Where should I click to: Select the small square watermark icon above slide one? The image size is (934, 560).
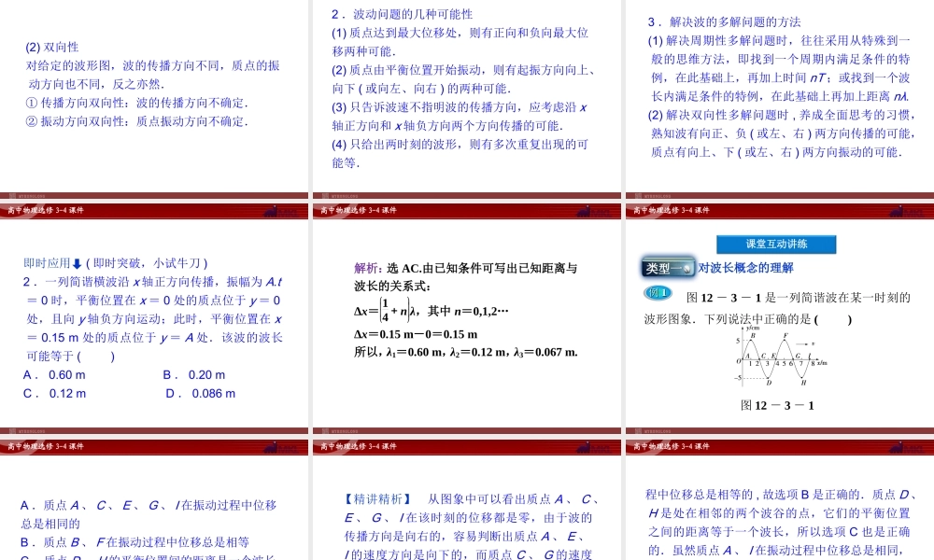point(13,195)
